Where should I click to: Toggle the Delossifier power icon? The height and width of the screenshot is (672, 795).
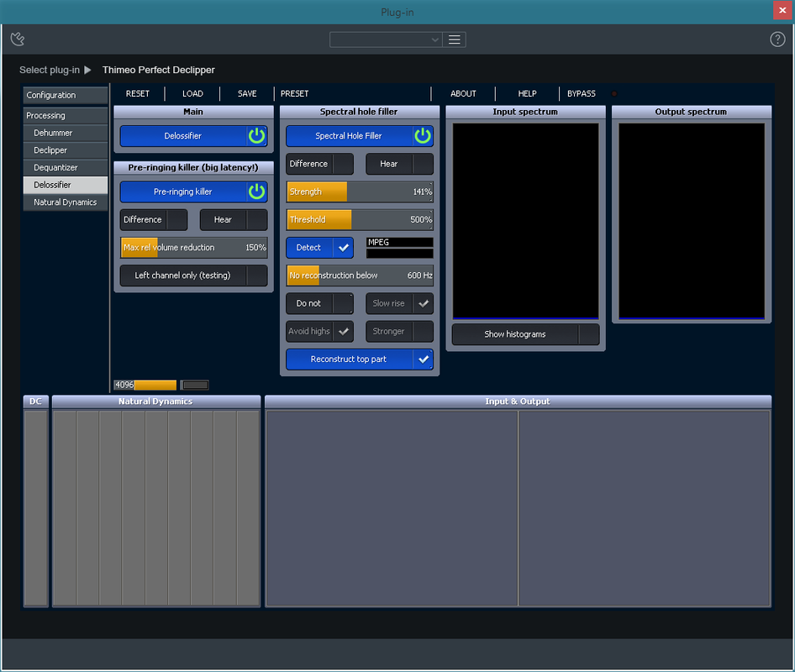point(256,136)
